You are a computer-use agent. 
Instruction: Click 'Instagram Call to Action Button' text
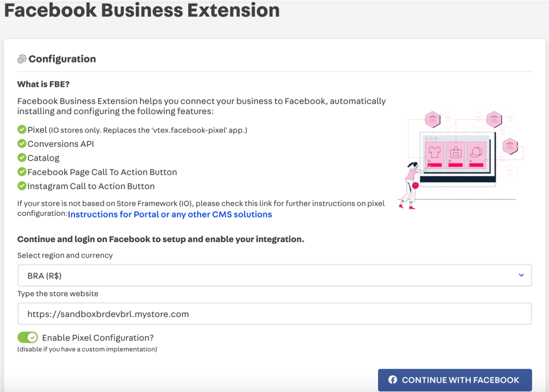pyautogui.click(x=91, y=186)
